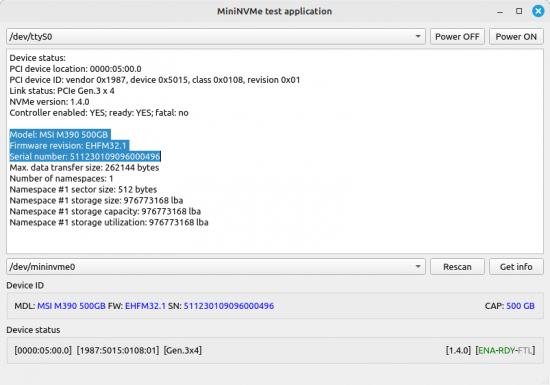Minimize the MiniNVMe test application window

pos(500,11)
